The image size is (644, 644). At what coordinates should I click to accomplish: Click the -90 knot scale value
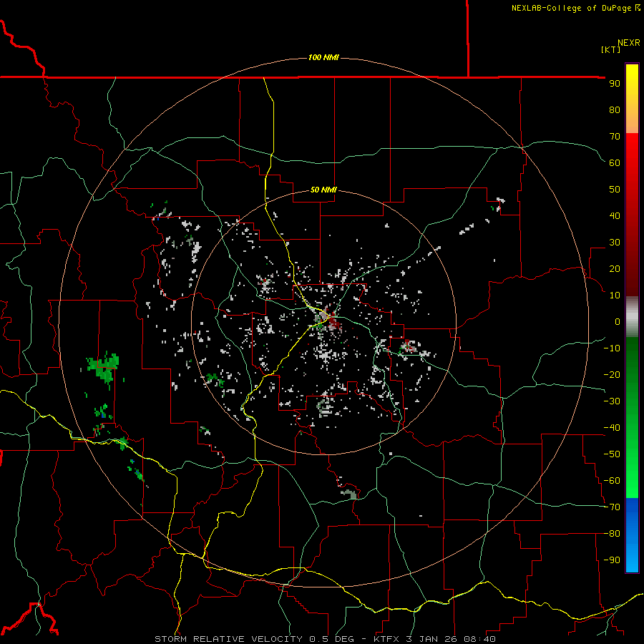click(612, 560)
